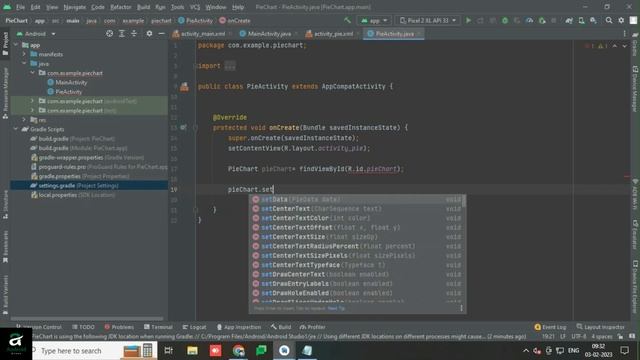Open Windows Task View icon

(x=169, y=351)
